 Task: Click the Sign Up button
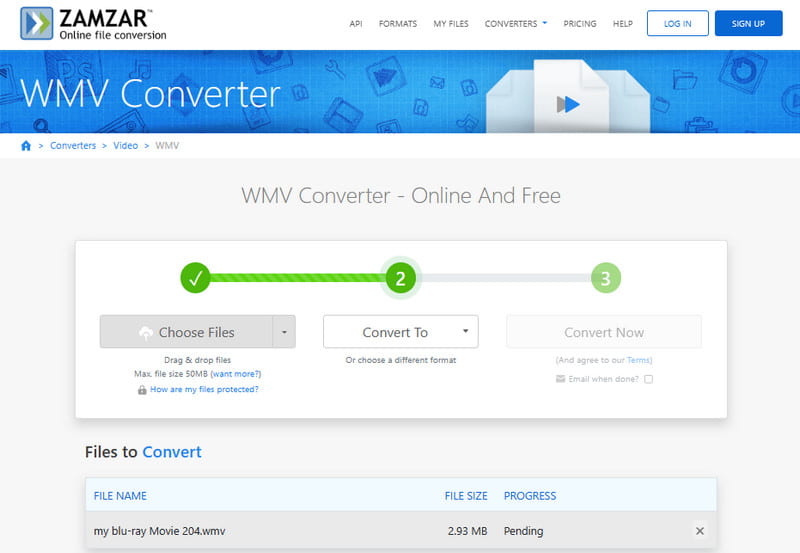[748, 23]
